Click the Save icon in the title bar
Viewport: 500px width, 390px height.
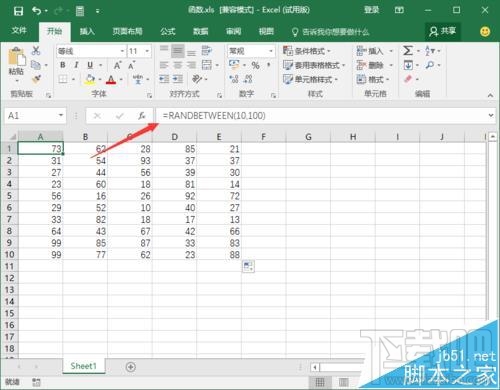(18, 11)
